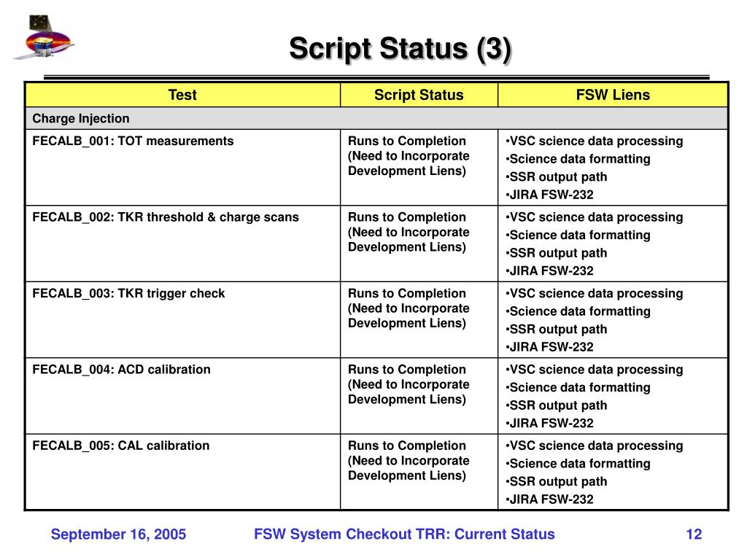Click the Test column header

coord(182,95)
